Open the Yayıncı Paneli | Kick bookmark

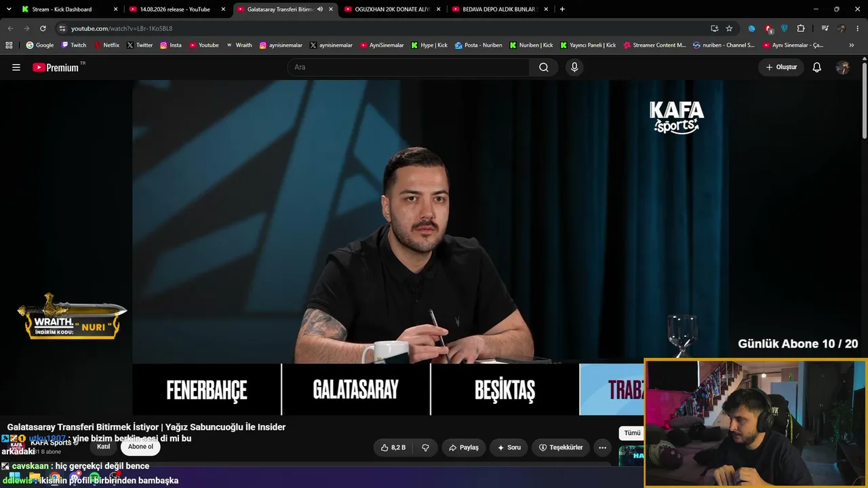click(588, 45)
